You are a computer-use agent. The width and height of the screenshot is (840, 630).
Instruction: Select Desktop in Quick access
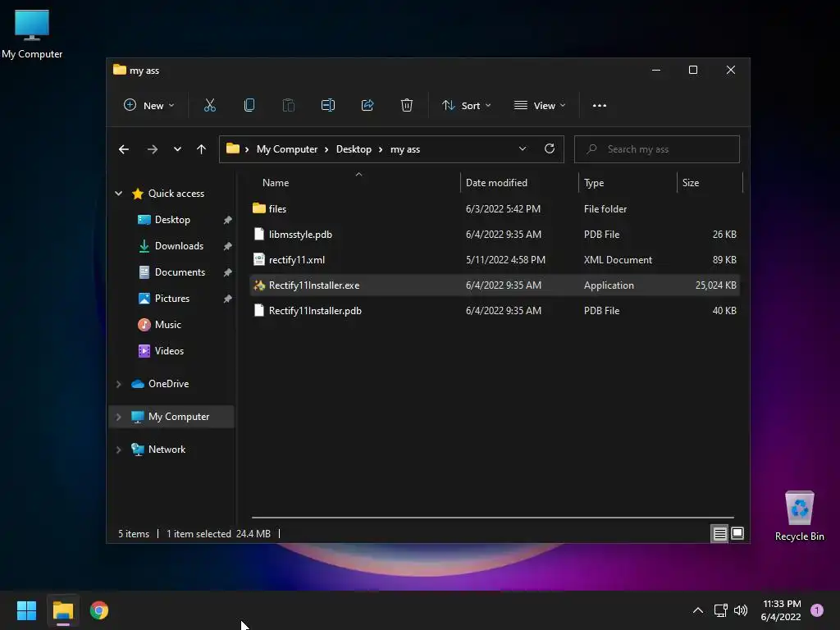(x=172, y=220)
